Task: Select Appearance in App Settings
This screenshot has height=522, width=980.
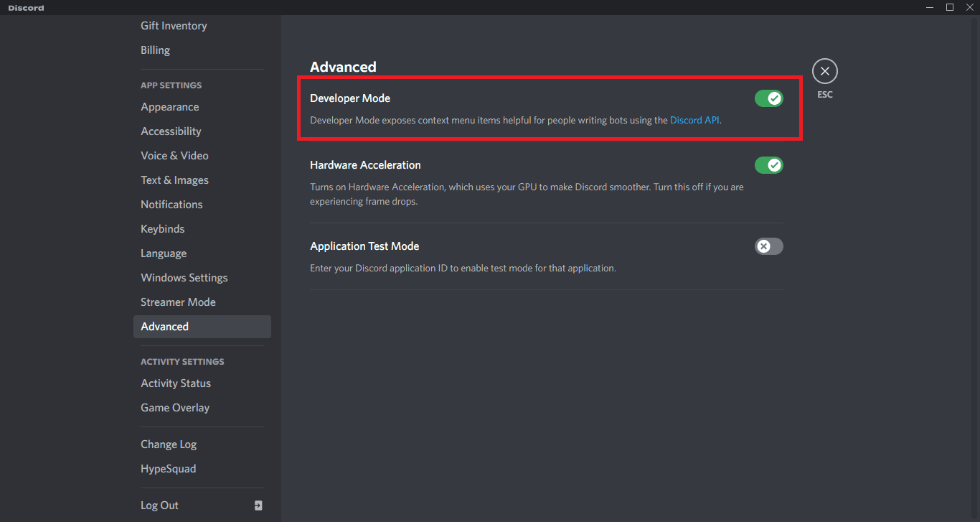Action: (x=170, y=107)
